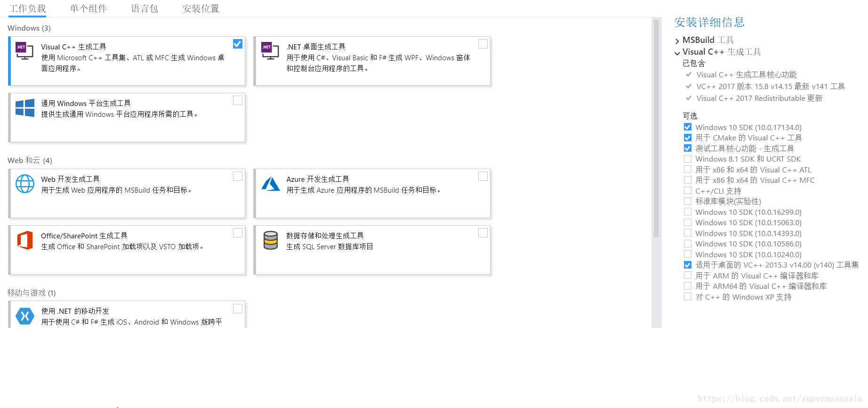The height and width of the screenshot is (408, 868).
Task: Expand the MSBuild 工具 section
Action: [677, 41]
